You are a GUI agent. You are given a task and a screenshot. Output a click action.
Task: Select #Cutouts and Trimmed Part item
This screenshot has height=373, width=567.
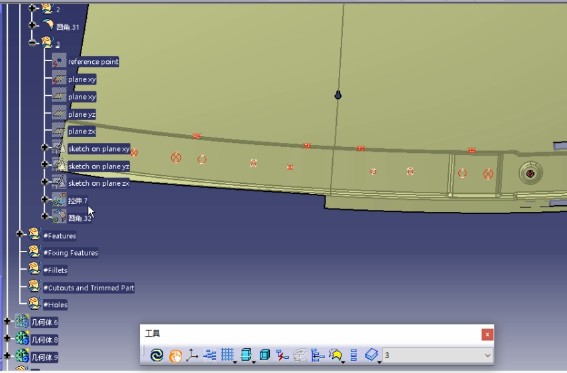(x=89, y=288)
